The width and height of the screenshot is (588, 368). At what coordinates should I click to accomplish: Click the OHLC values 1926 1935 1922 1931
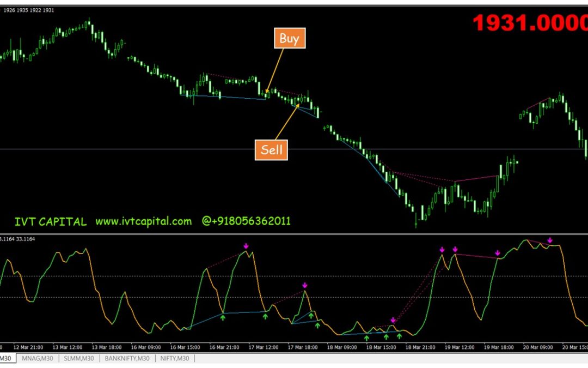click(28, 10)
